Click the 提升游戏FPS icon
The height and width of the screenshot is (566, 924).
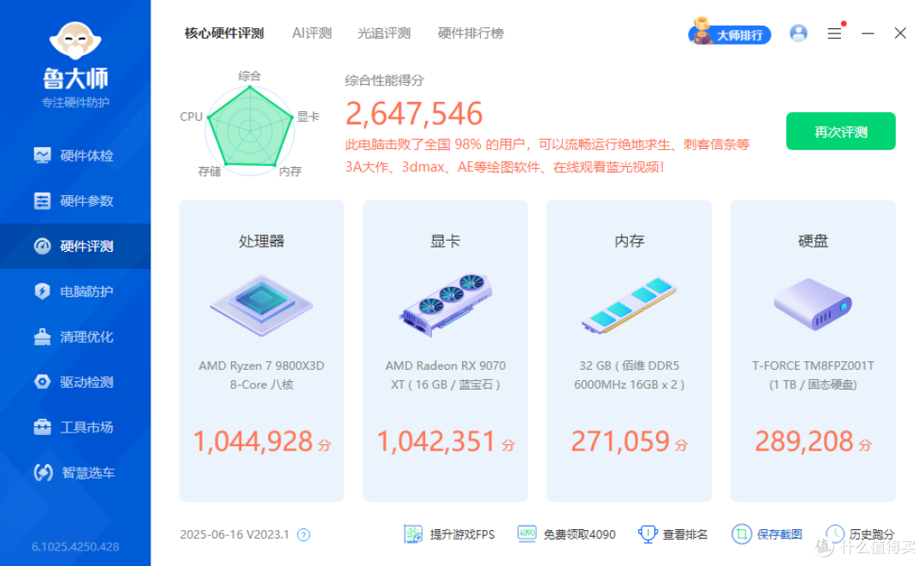pos(413,534)
